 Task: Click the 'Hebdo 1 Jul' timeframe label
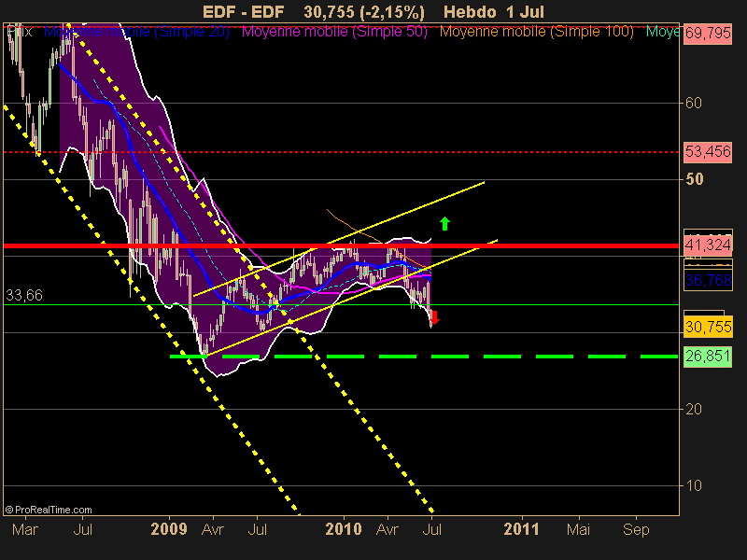click(494, 12)
